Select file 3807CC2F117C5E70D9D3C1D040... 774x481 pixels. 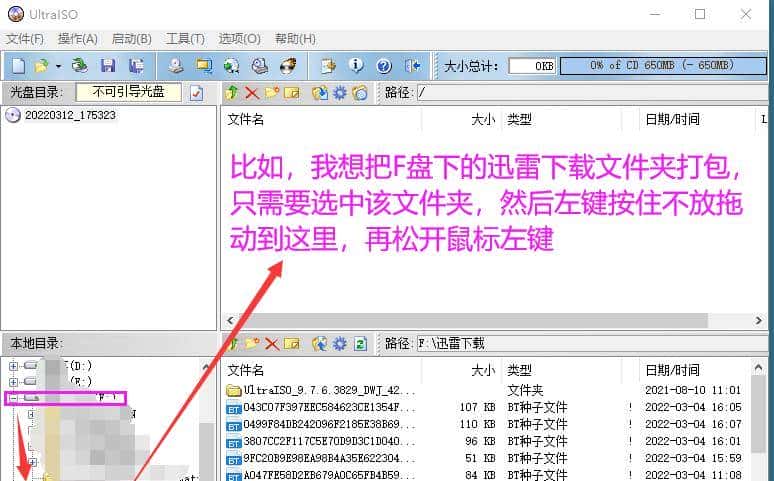click(x=330, y=441)
